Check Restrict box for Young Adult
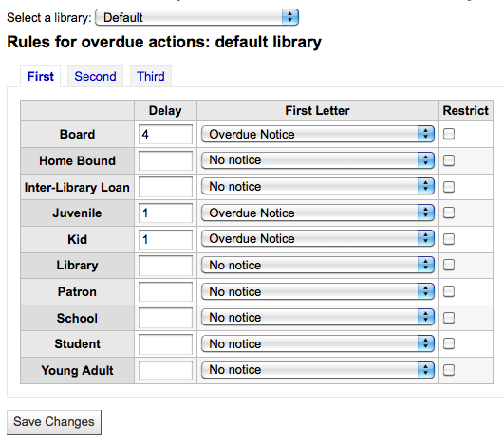 449,370
